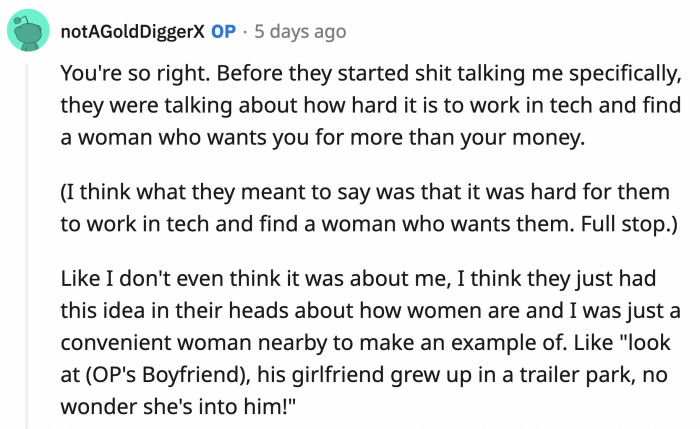Click the "5 days ago" timestamp
Viewport: 700px width, 429px height.
point(301,31)
